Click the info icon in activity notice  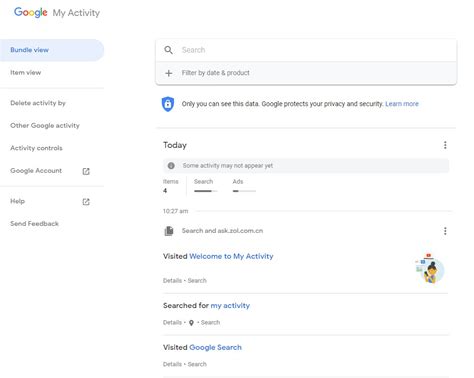click(171, 166)
